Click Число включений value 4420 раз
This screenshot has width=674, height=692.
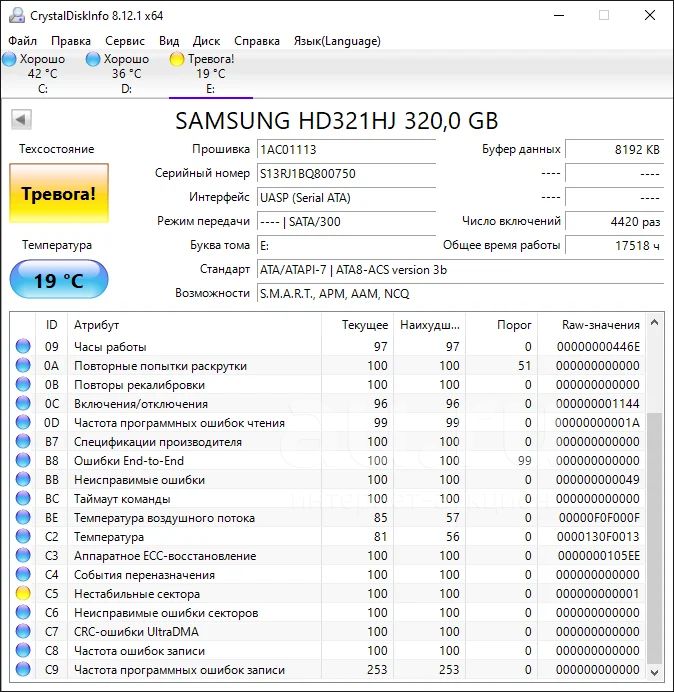[614, 221]
